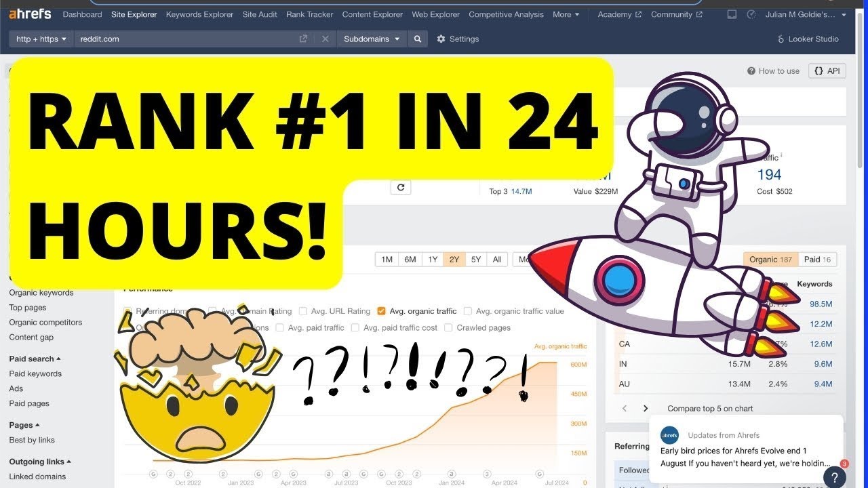Open Web Explorer in the top navigation
Viewport: 868px width, 488px height.
click(435, 14)
